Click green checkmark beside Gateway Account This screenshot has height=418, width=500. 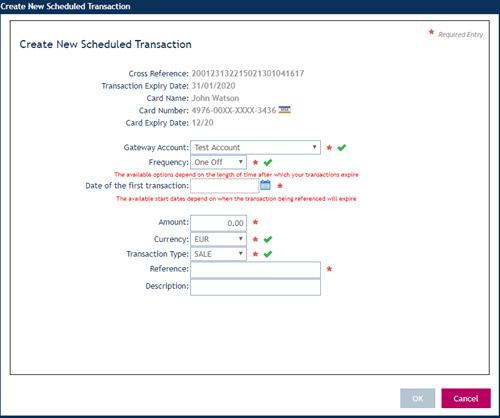pos(342,147)
